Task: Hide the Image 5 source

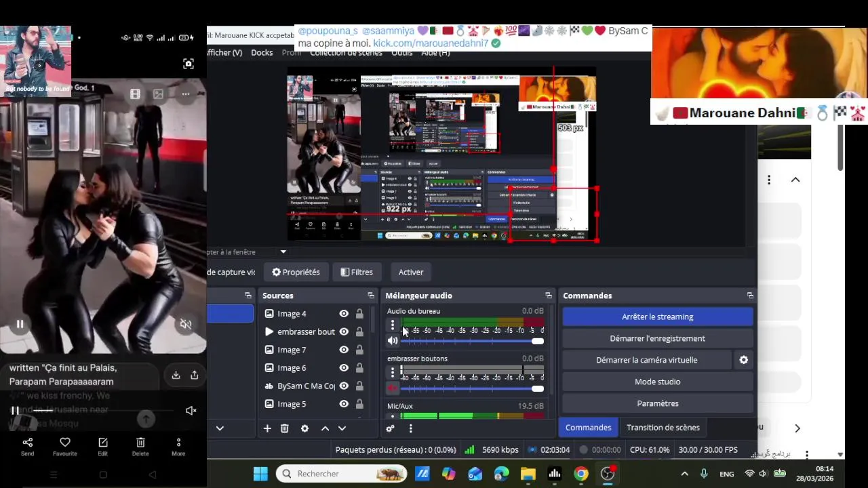Action: point(344,404)
